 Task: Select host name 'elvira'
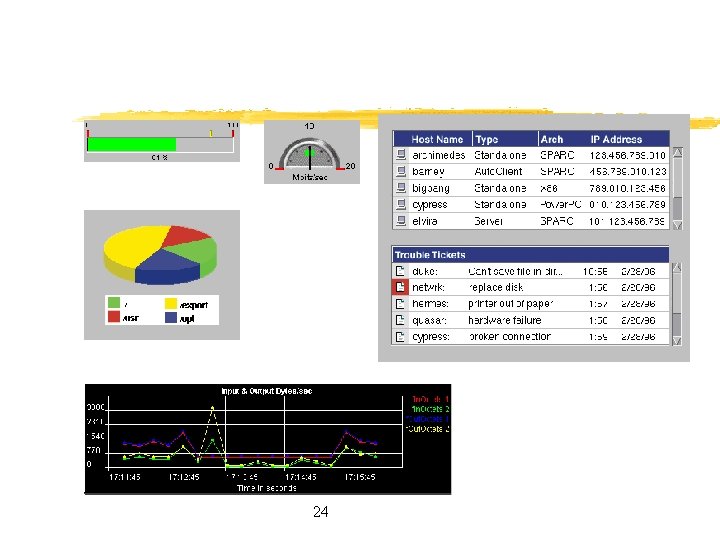click(424, 221)
